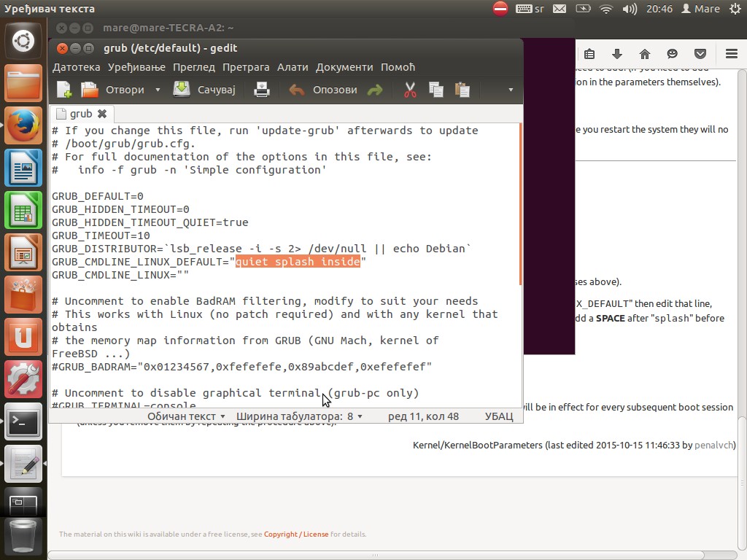Open the Обичан текст syntax dropdown
747x560 pixels.
(x=186, y=416)
